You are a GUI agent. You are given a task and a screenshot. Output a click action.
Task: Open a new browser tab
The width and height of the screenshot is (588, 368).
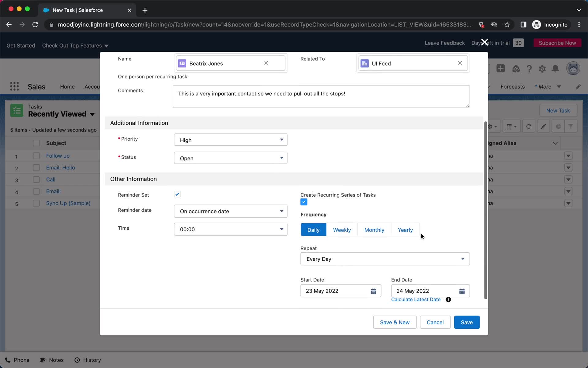[145, 10]
